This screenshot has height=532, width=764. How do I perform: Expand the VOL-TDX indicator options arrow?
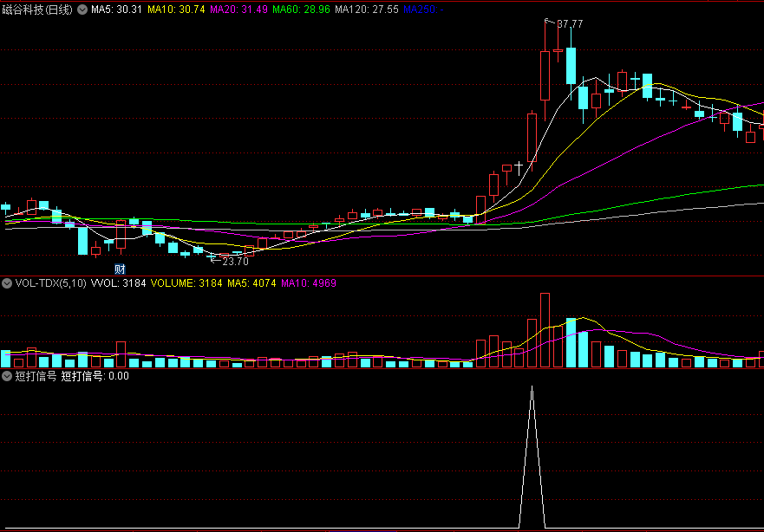(x=7, y=283)
